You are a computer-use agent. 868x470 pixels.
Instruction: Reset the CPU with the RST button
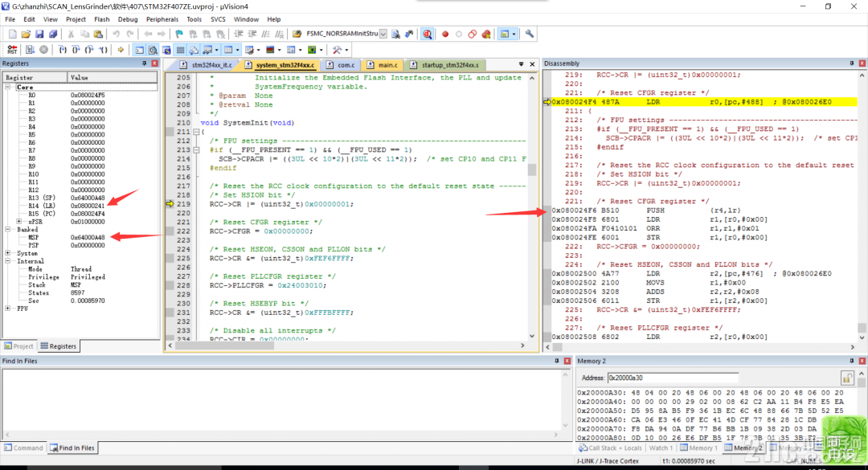coord(12,50)
